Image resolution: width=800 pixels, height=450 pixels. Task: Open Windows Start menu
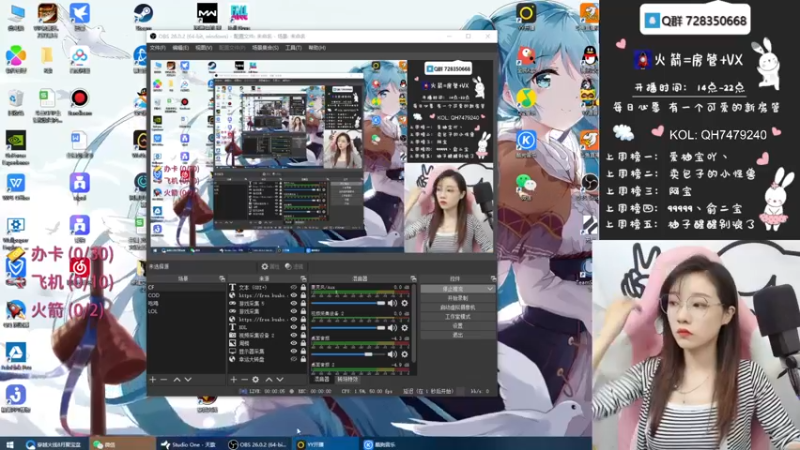[x=10, y=444]
